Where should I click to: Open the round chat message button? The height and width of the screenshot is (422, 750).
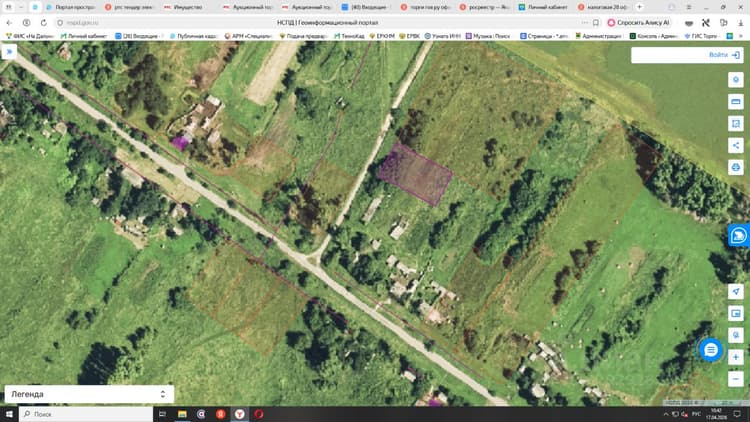coord(711,350)
